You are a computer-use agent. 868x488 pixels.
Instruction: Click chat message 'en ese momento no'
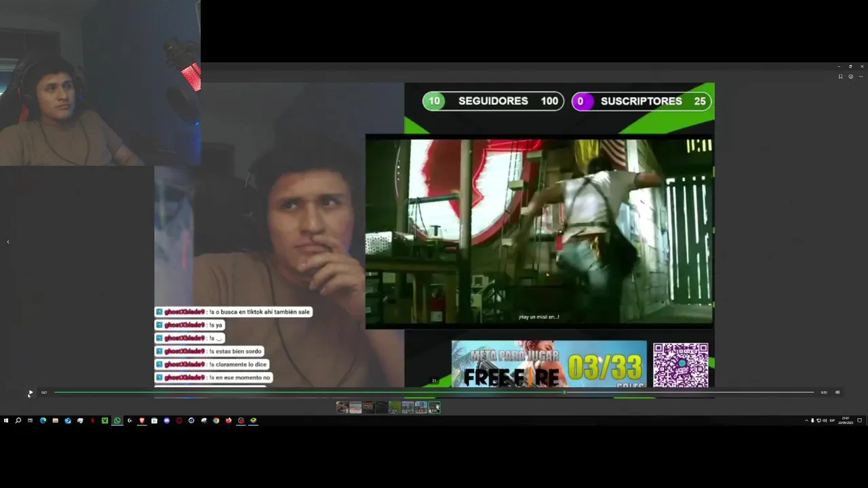pyautogui.click(x=214, y=378)
